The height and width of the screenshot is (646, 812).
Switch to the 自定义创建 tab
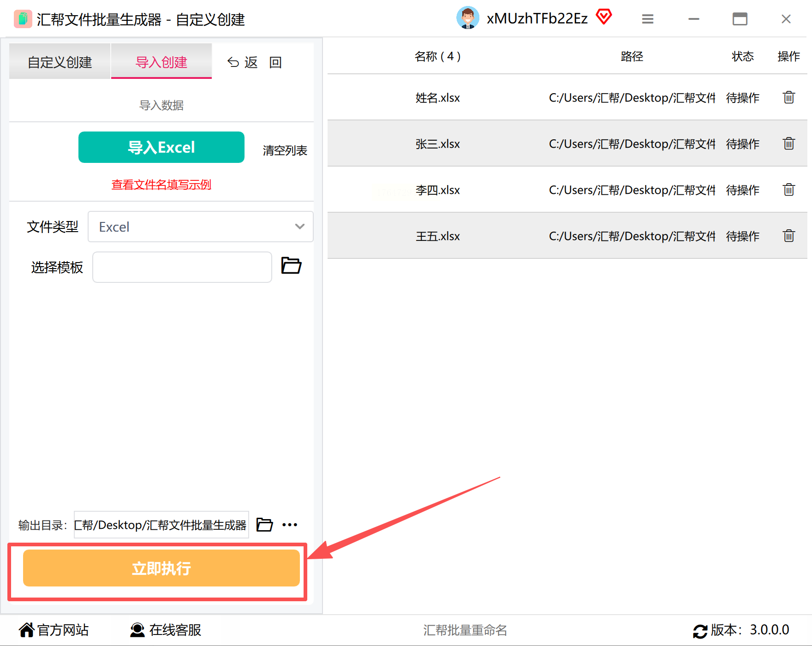pyautogui.click(x=60, y=61)
